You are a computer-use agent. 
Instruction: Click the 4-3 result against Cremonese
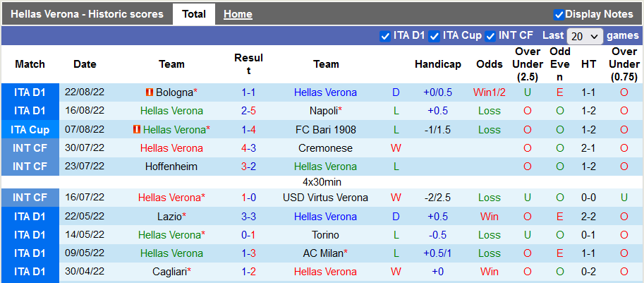(248, 148)
